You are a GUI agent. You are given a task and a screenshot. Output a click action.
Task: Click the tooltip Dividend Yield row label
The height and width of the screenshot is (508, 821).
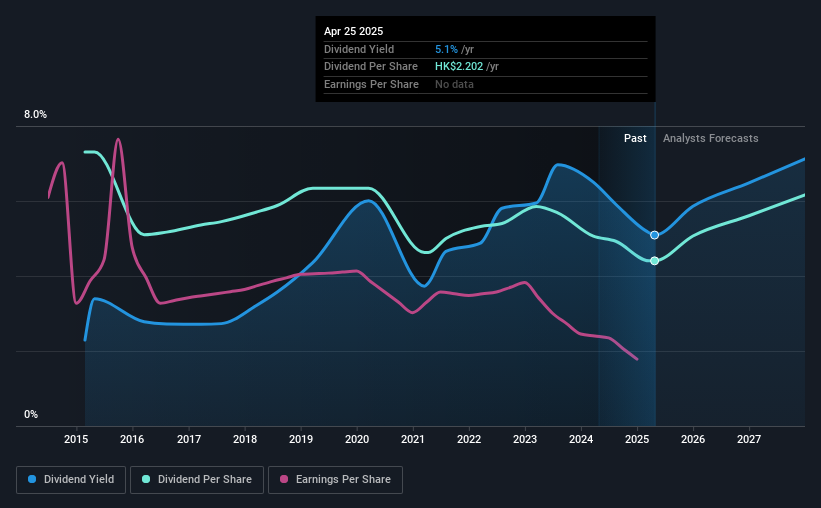pyautogui.click(x=359, y=49)
